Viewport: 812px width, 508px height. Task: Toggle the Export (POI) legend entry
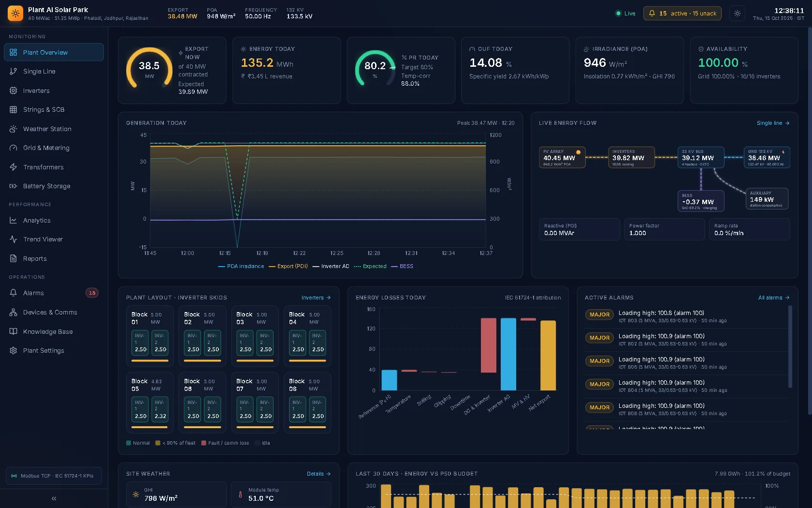(288, 266)
